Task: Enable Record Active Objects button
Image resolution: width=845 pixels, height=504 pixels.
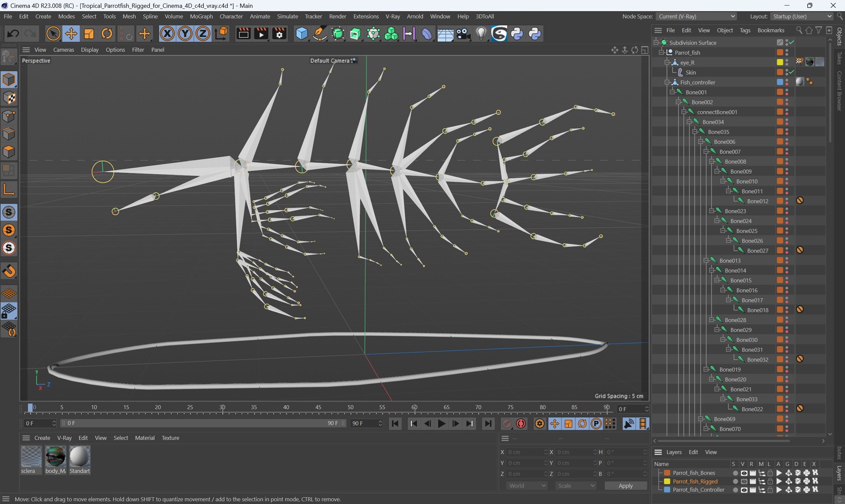Action: (507, 424)
